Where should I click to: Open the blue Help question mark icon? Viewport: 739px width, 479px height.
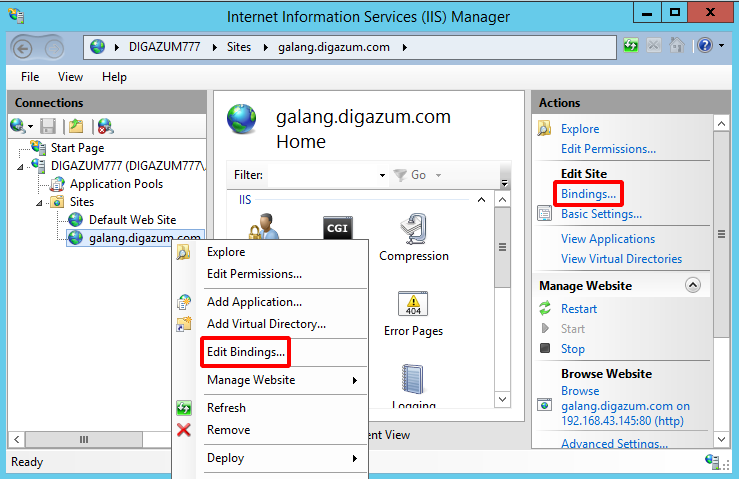705,46
